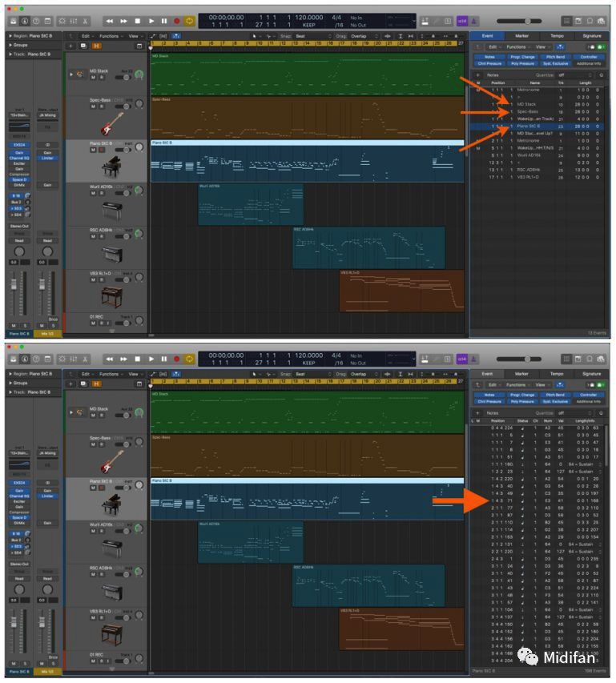Open Editors scissors icon in top window
Image resolution: width=616 pixels, height=683 pixels.
pyautogui.click(x=85, y=21)
